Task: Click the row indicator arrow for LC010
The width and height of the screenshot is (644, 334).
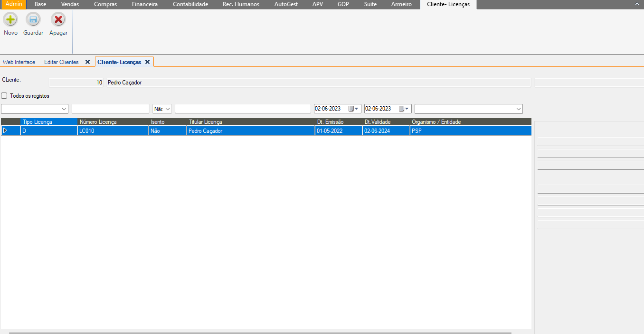Action: [x=5, y=130]
